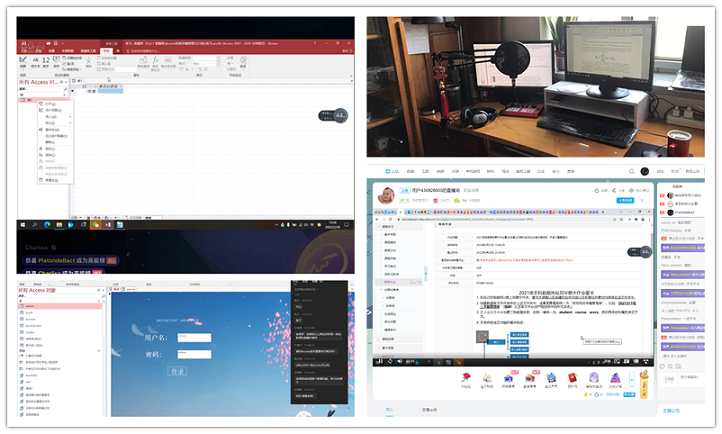Expand the 所有 Access 对象 pane dropdown arrow

pos(96,292)
